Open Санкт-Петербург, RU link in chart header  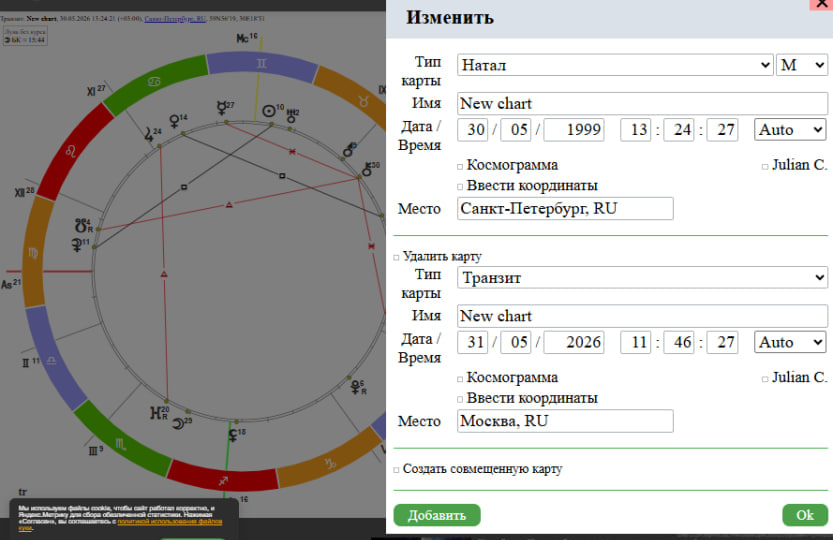click(x=175, y=19)
